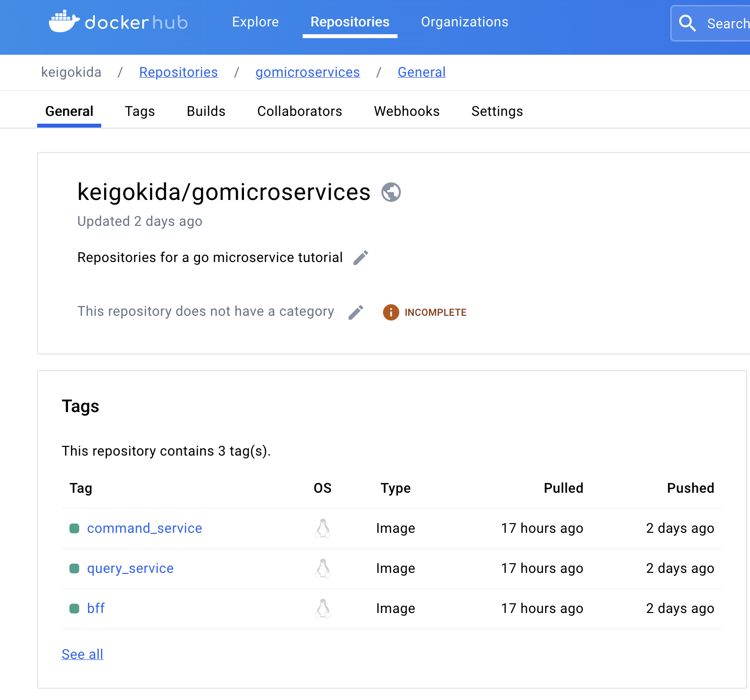The image size is (750, 700).
Task: Click the Tags section heading
Action: (81, 407)
